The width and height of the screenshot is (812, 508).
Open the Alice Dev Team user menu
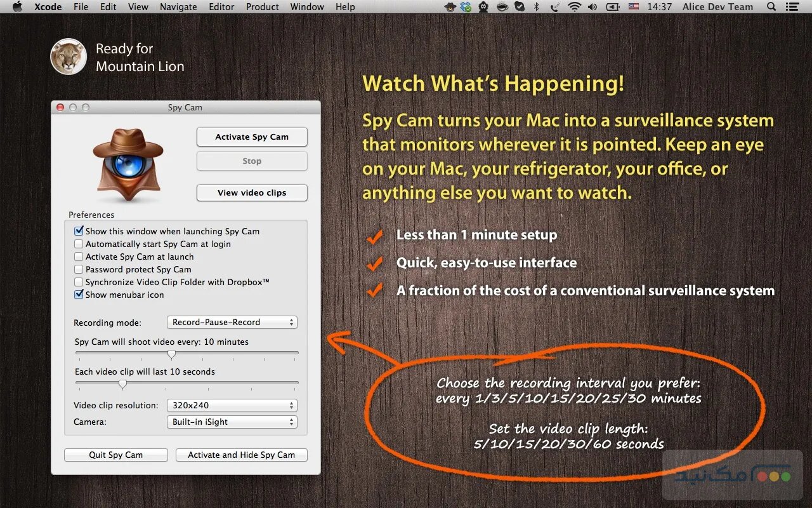pyautogui.click(x=717, y=7)
